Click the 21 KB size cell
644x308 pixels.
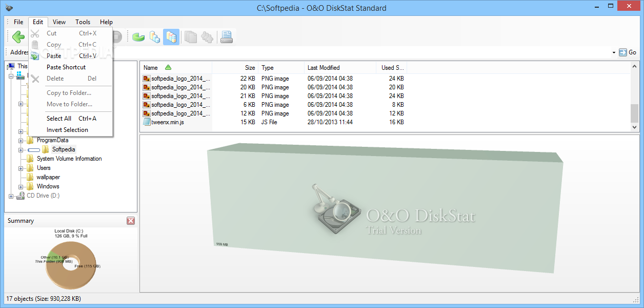248,96
